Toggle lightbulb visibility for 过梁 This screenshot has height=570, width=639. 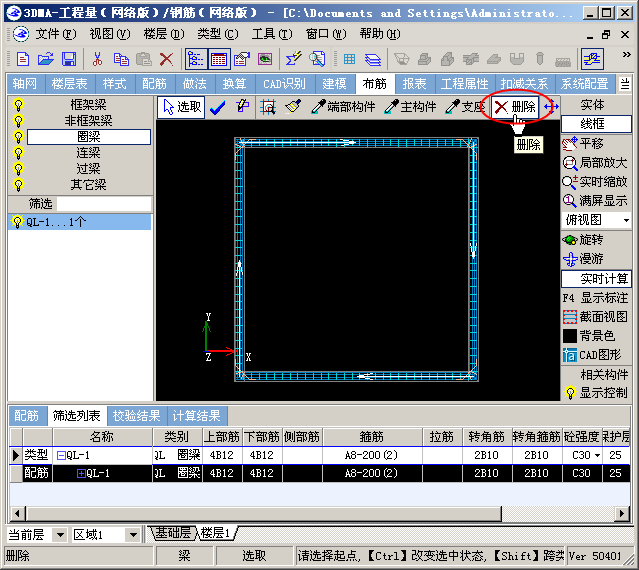(x=17, y=169)
